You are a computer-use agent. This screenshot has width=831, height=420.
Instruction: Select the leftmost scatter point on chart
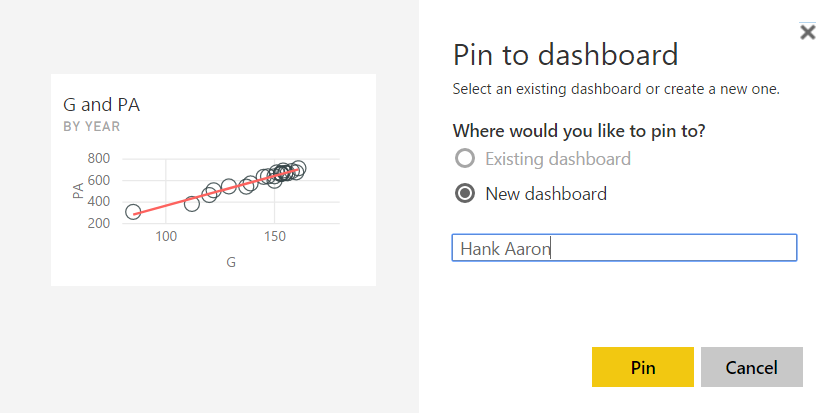pos(133,212)
